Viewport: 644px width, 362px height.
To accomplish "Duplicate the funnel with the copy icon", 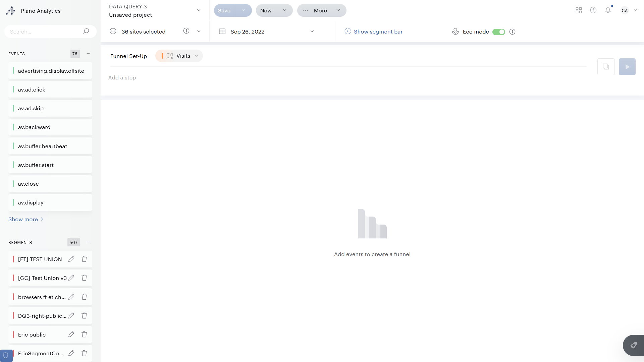I will pos(606,66).
